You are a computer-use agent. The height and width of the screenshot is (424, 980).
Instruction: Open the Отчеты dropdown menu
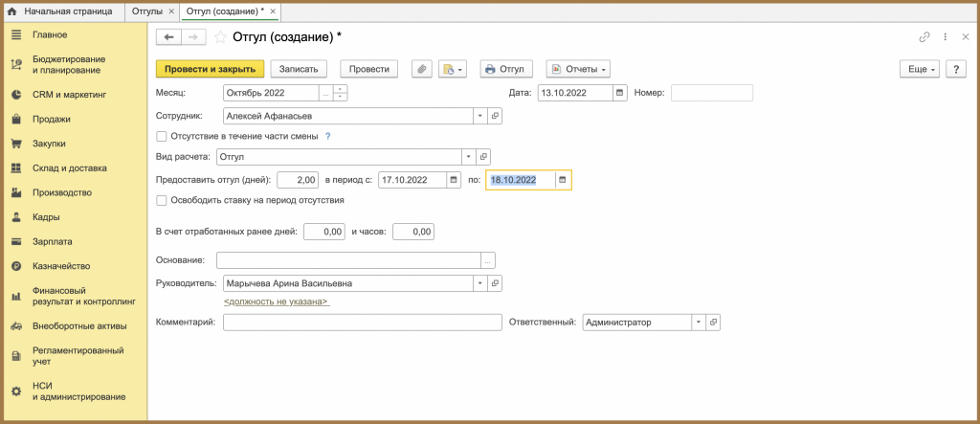pyautogui.click(x=578, y=69)
